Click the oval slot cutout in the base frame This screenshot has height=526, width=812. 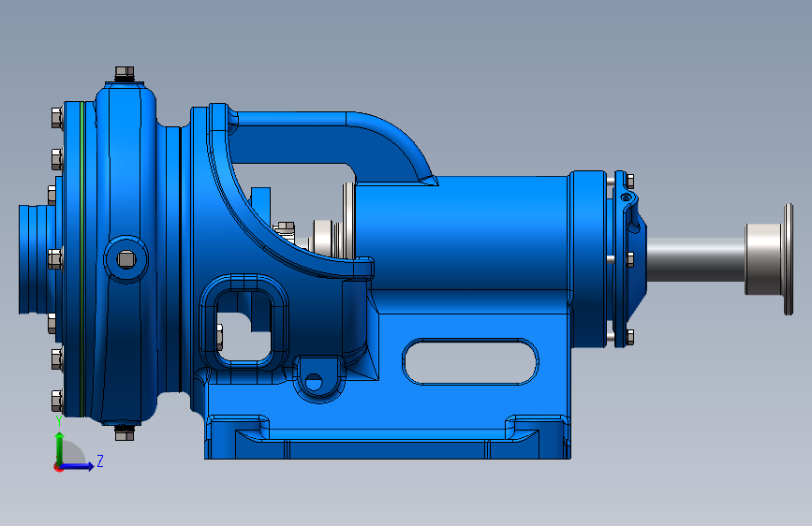click(470, 362)
